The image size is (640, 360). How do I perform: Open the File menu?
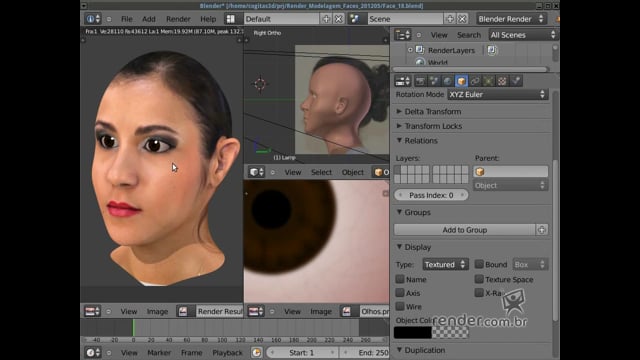pos(127,19)
